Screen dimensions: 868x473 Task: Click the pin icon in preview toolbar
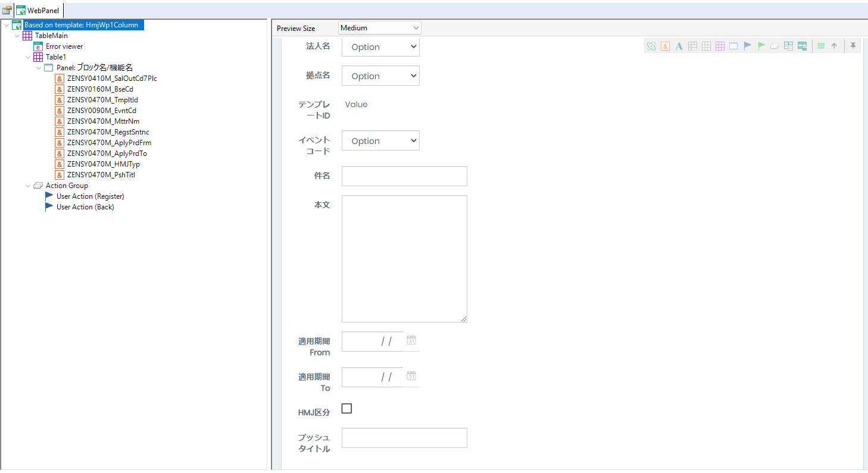pyautogui.click(x=853, y=46)
